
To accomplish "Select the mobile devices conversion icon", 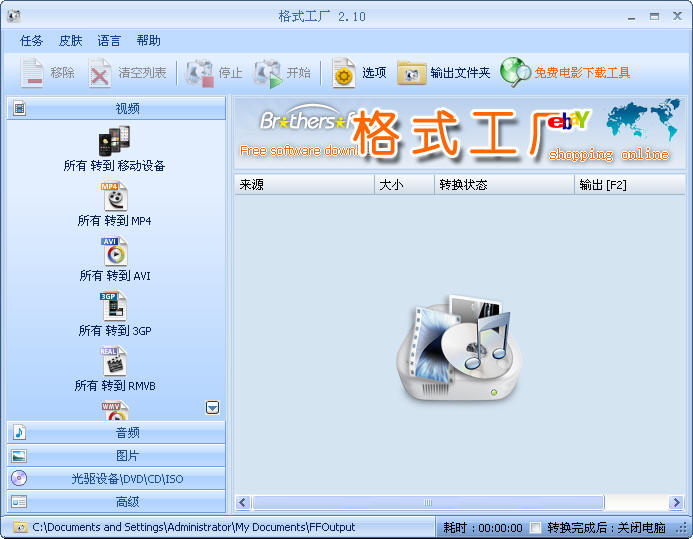I will coord(114,141).
